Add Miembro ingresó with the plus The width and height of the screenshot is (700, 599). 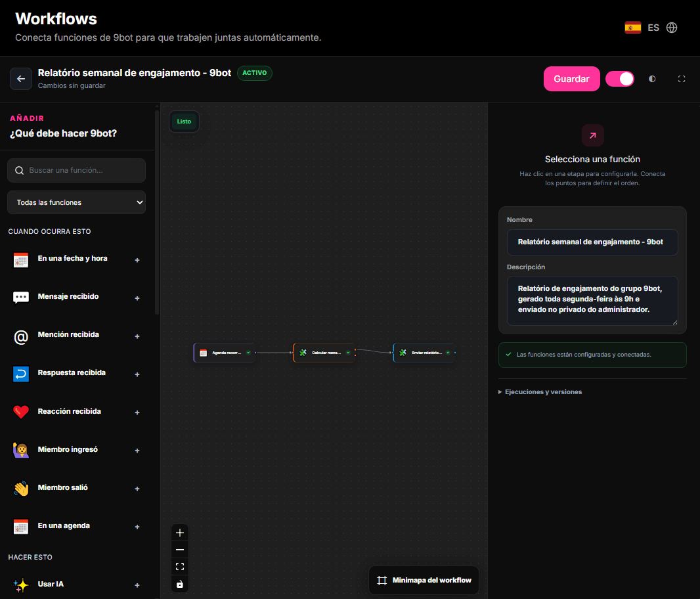coord(137,451)
